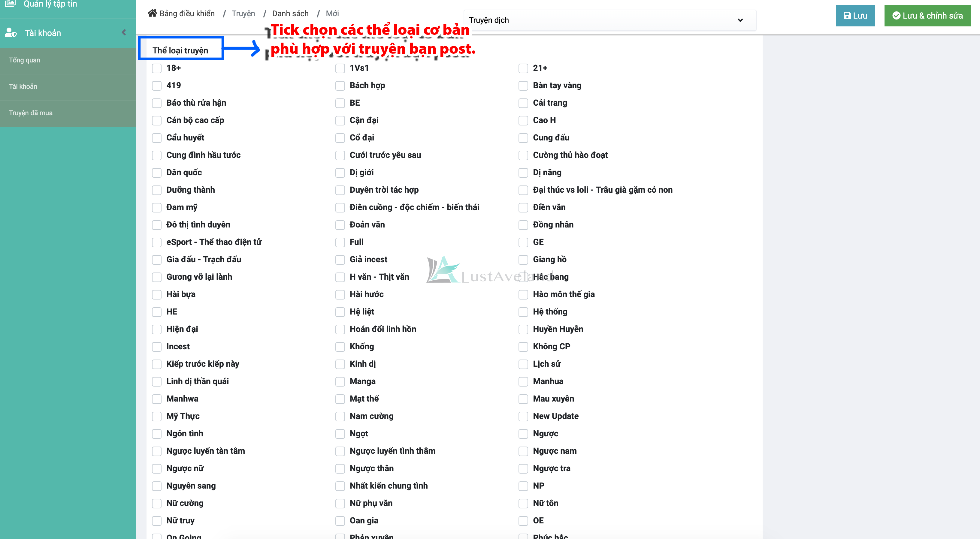The image size is (980, 539).
Task: Tick the New Update checkbox
Action: tap(524, 416)
